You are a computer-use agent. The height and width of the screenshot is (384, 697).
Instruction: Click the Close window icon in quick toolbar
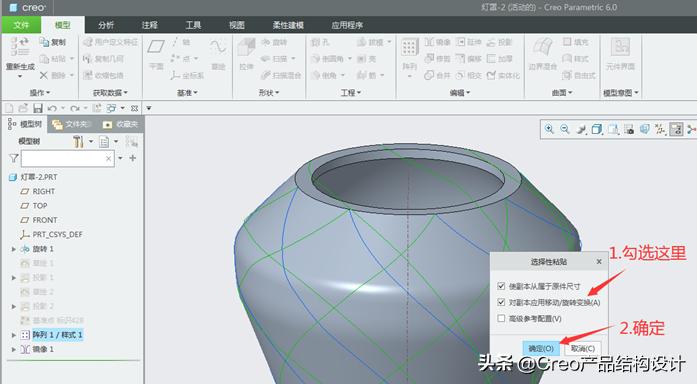pyautogui.click(x=134, y=108)
